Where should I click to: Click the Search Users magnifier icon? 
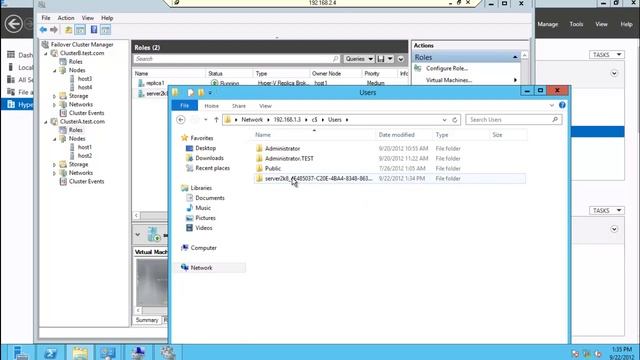(x=555, y=120)
